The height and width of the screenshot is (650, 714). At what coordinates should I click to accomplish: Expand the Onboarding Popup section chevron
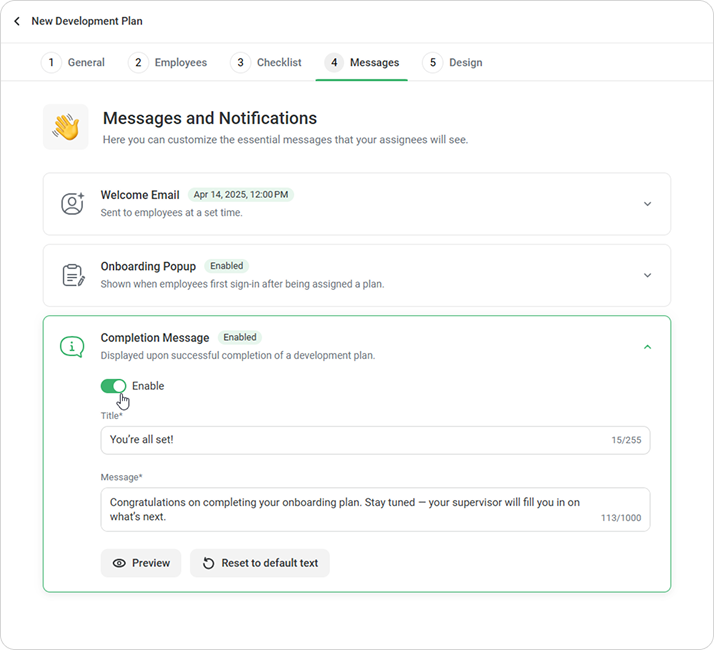coord(647,276)
